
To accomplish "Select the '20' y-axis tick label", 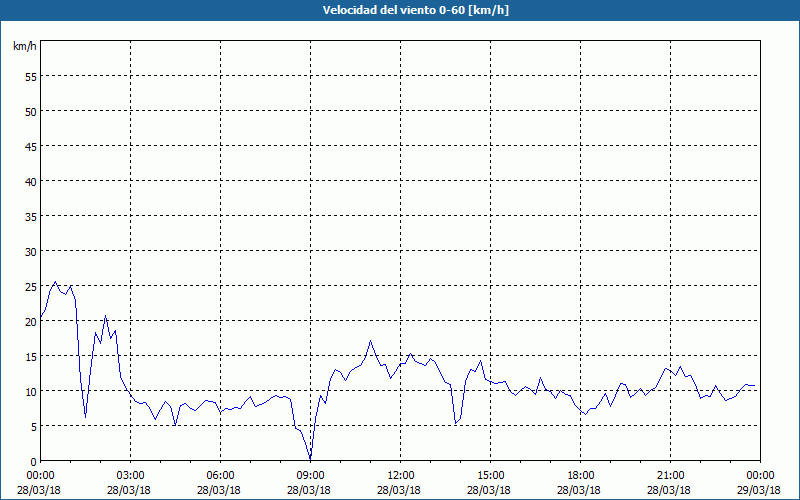I will coord(31,321).
